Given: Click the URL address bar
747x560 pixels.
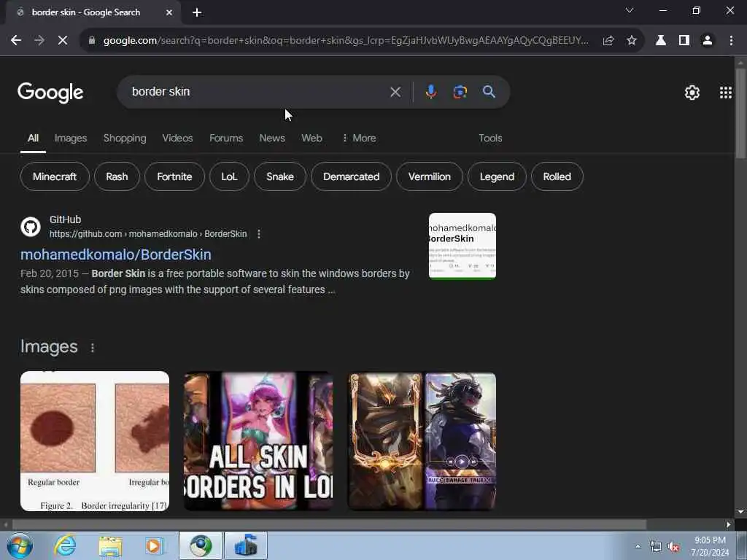Looking at the screenshot, I should (x=345, y=41).
